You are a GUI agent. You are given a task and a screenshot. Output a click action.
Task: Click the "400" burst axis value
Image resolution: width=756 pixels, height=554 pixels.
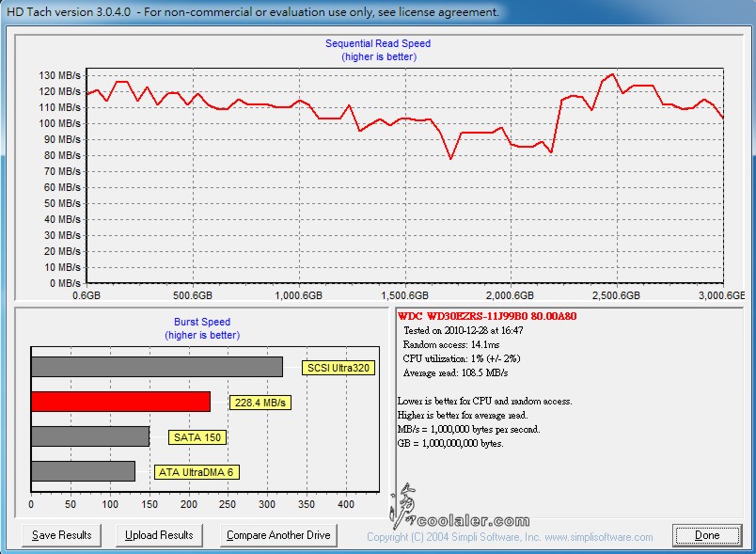[346, 504]
